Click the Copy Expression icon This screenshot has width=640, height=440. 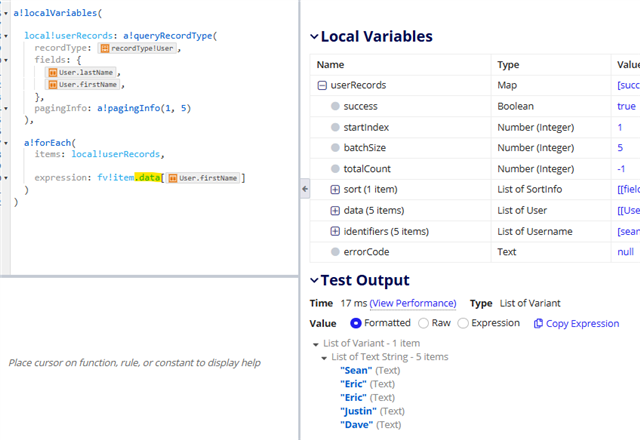click(539, 324)
